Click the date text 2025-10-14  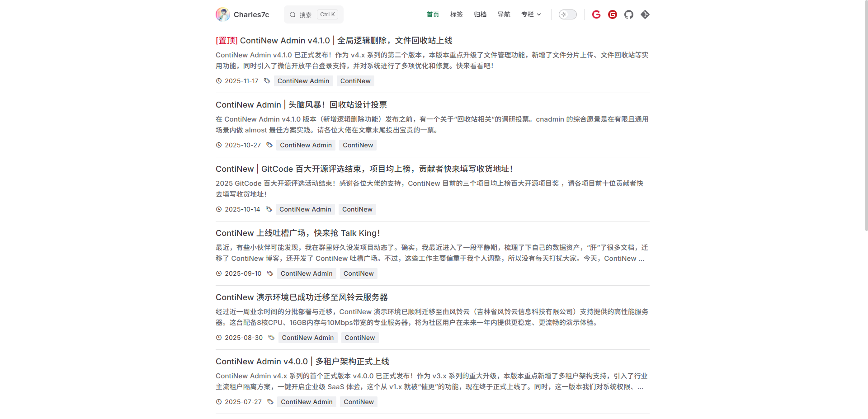coord(242,209)
